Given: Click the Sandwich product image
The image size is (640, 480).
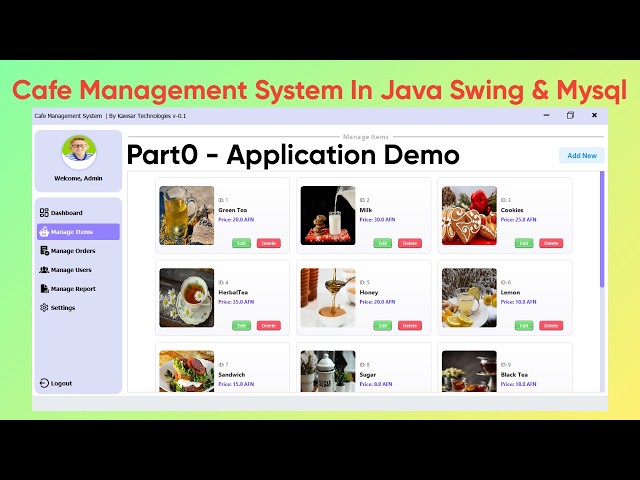Looking at the screenshot, I should [x=187, y=371].
